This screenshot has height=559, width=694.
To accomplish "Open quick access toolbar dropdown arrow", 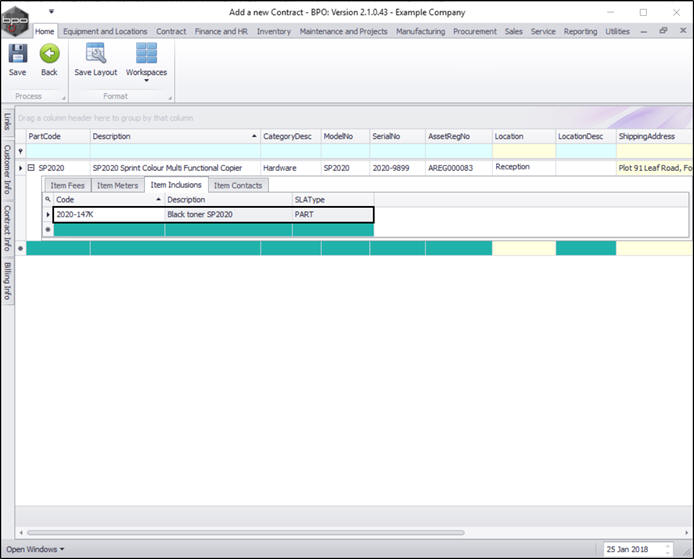I will click(x=51, y=12).
